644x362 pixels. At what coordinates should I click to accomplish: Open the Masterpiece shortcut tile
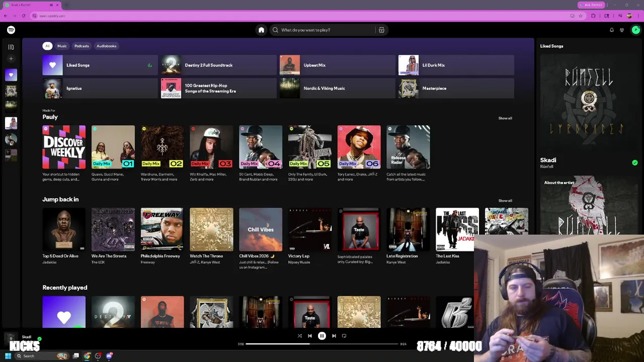click(x=456, y=88)
